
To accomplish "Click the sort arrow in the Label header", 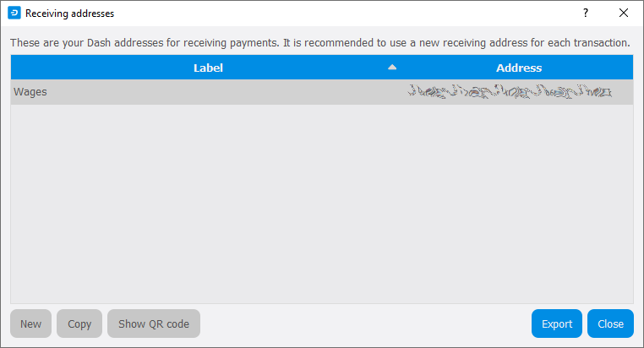I will (392, 67).
